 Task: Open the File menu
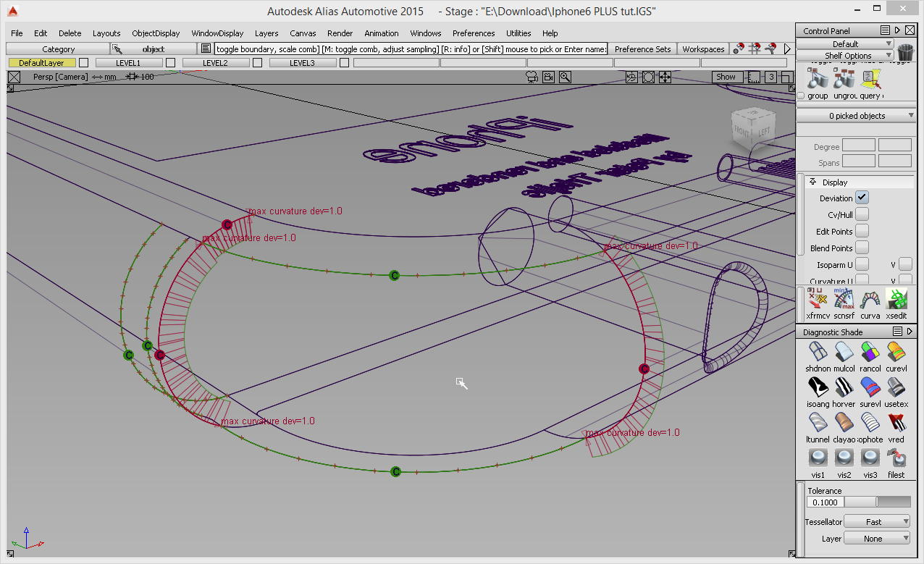[x=17, y=33]
